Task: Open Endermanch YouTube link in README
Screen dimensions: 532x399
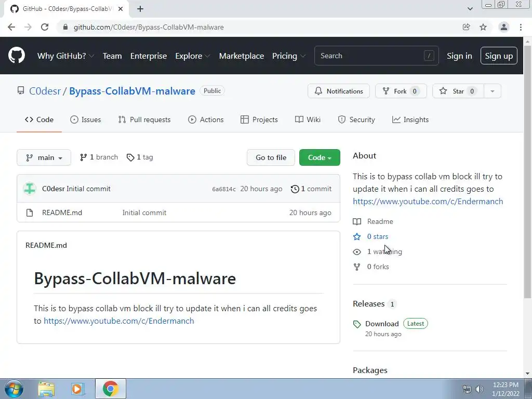Action: (x=119, y=321)
